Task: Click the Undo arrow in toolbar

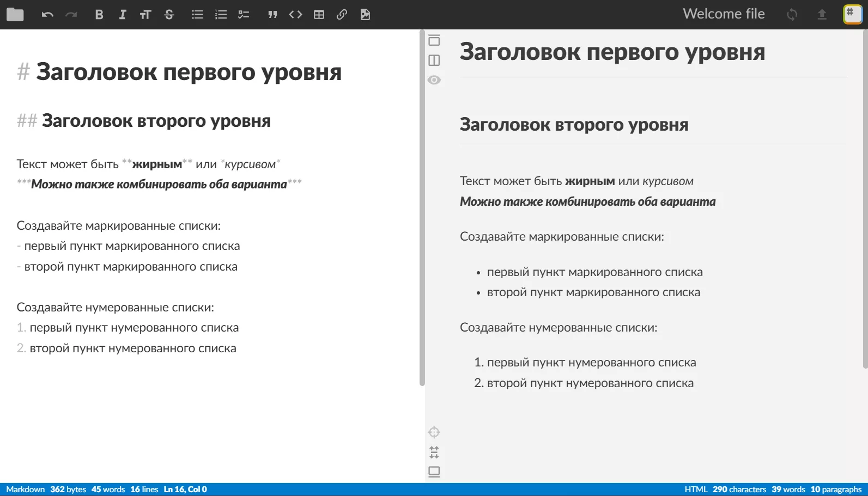Action: coord(47,15)
